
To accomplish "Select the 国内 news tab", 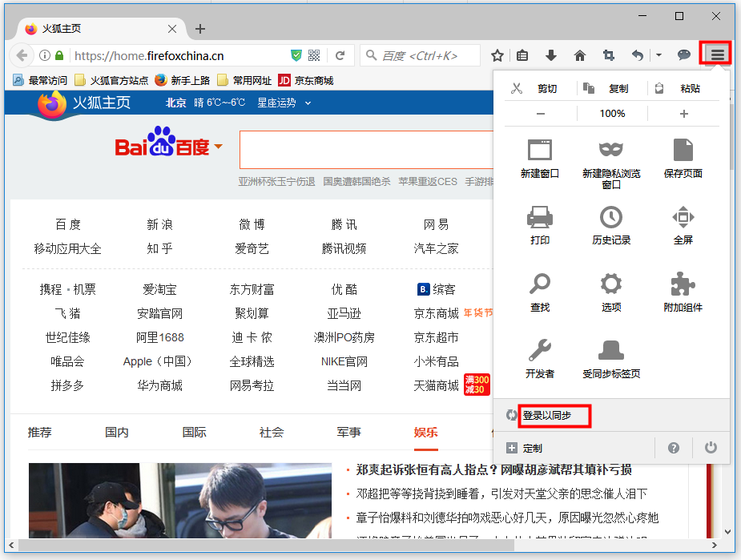I will click(117, 432).
